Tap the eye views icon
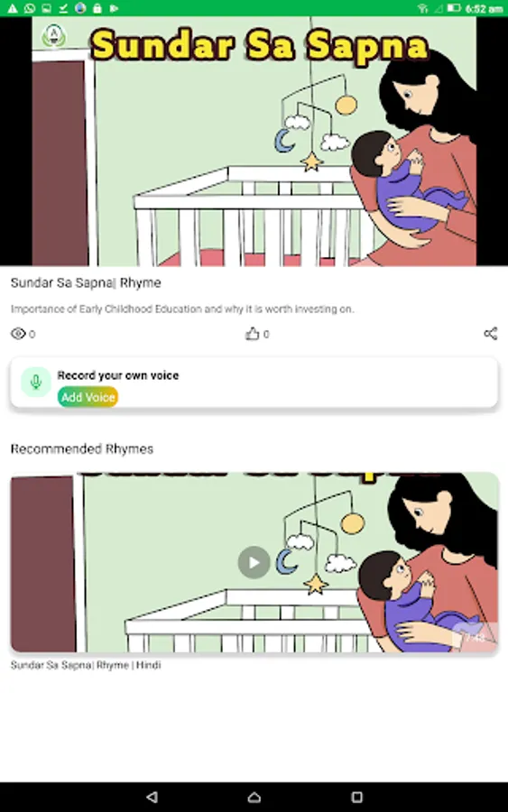Screen dimensions: 508x812 tap(18, 334)
